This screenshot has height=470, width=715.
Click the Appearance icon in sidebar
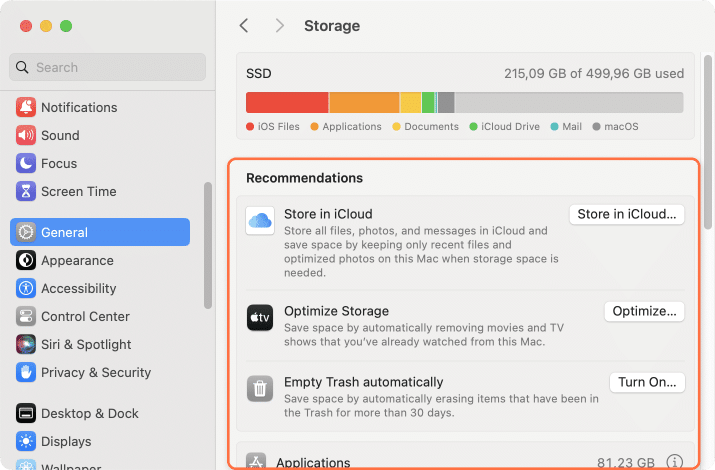pyautogui.click(x=26, y=260)
